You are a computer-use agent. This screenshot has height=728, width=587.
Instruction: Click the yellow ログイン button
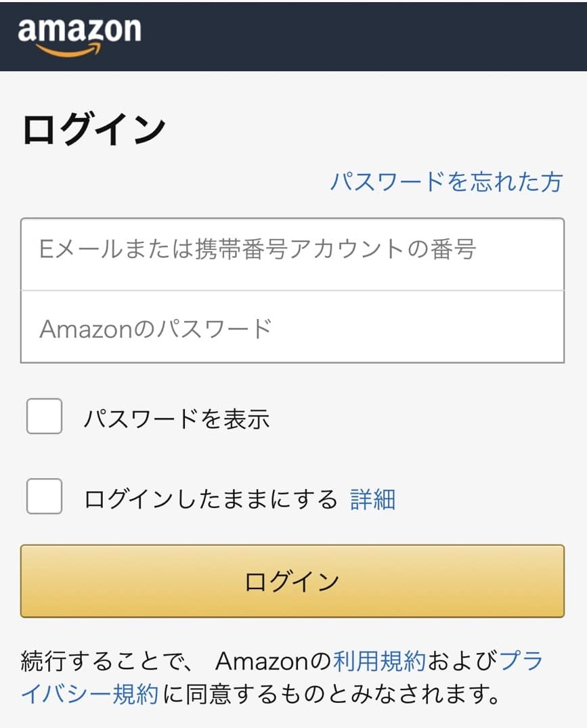pyautogui.click(x=292, y=581)
